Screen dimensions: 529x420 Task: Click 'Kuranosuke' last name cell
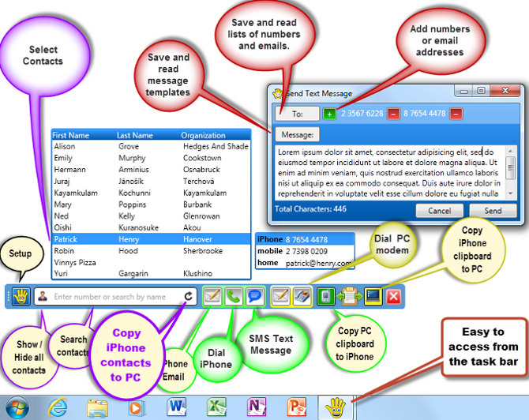click(x=138, y=227)
